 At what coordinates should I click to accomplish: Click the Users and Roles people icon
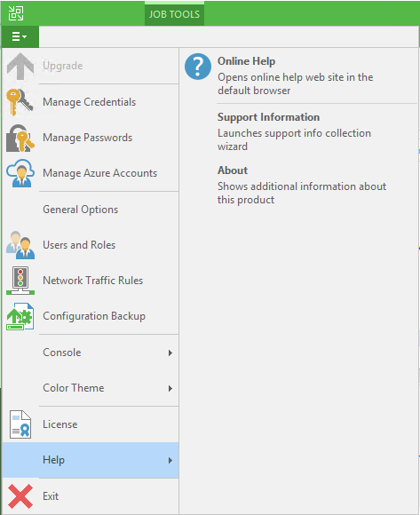tap(20, 245)
